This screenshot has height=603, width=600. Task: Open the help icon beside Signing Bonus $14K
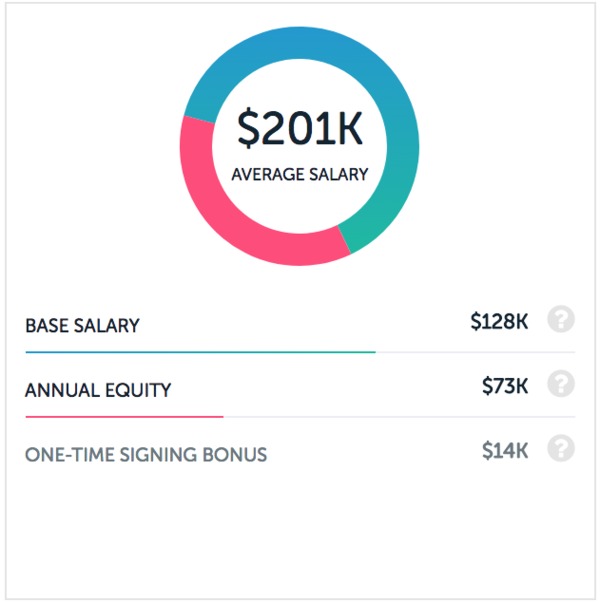(x=561, y=448)
